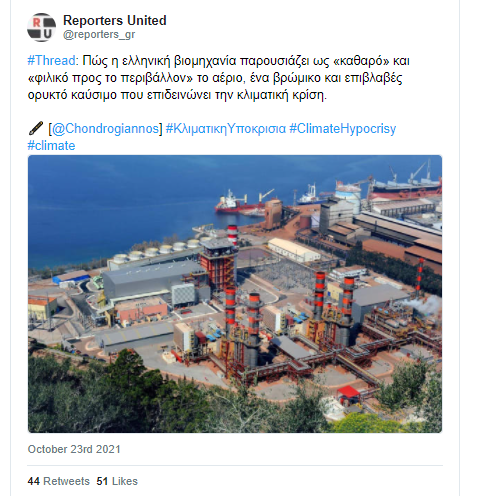
Task: View the 51 Likes list
Action: point(117,481)
